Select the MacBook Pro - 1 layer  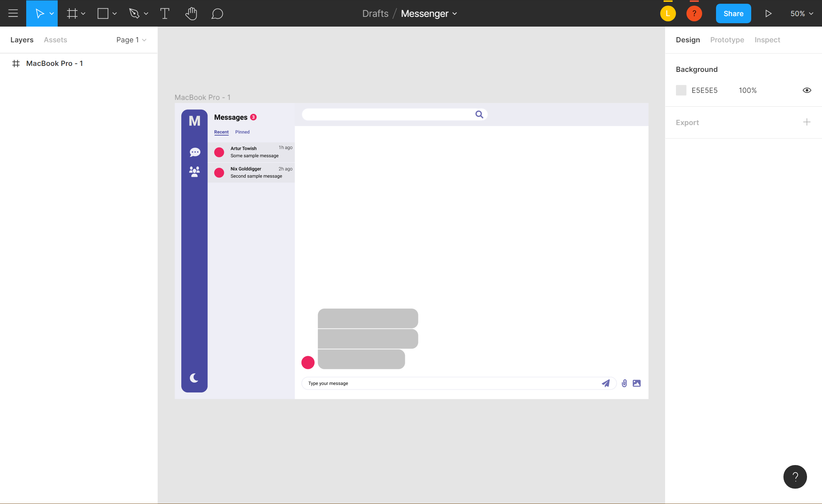click(x=54, y=63)
